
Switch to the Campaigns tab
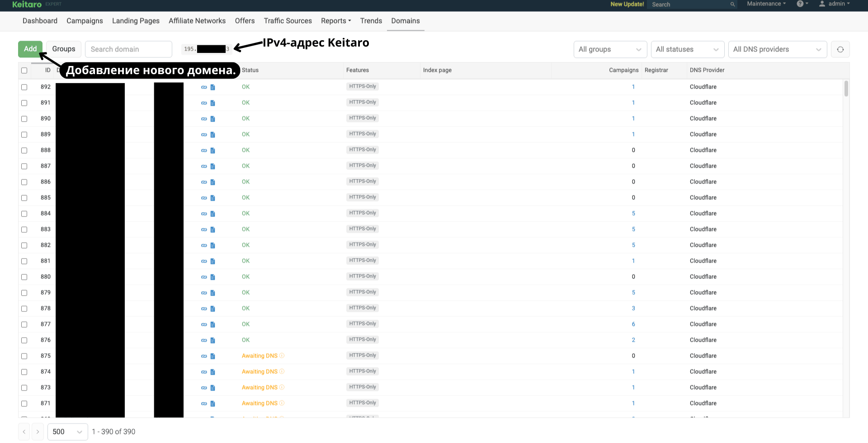point(85,21)
